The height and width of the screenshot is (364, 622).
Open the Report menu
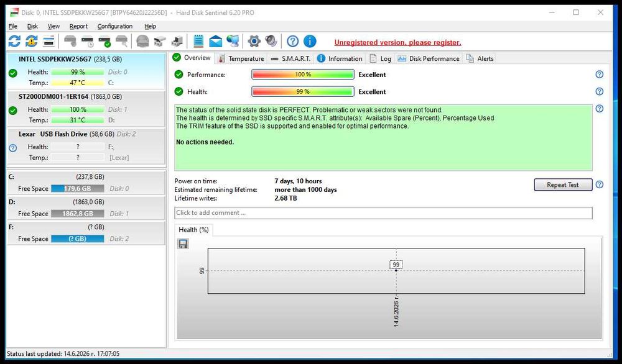point(78,26)
